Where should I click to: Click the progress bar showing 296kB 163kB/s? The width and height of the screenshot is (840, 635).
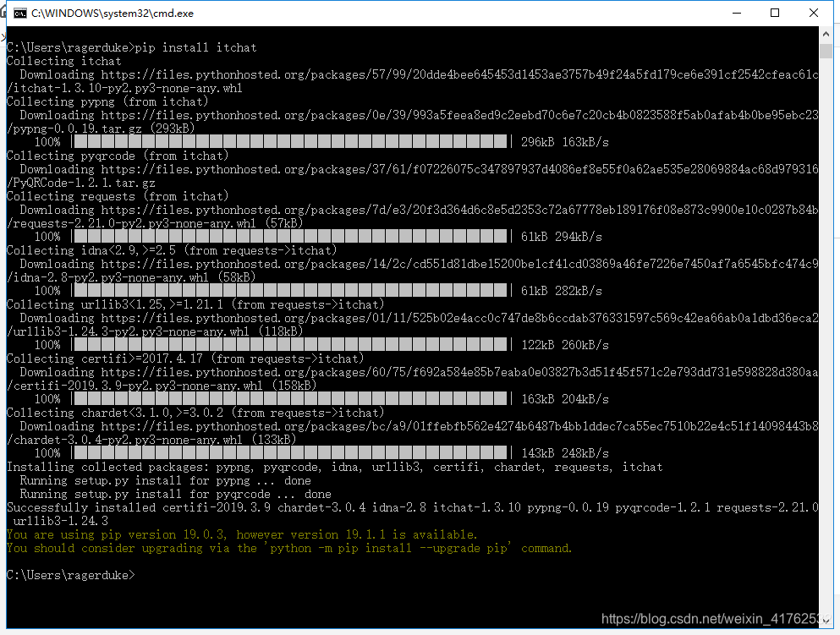click(x=290, y=142)
